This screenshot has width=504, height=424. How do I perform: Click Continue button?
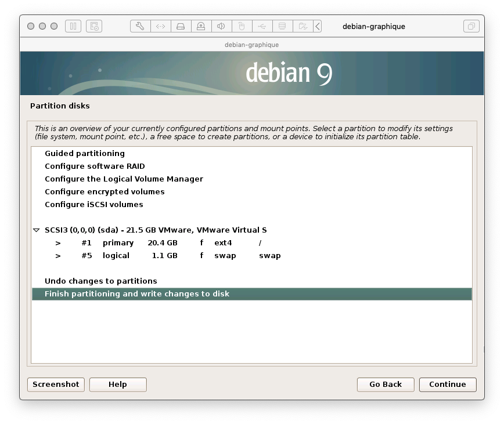coord(448,385)
